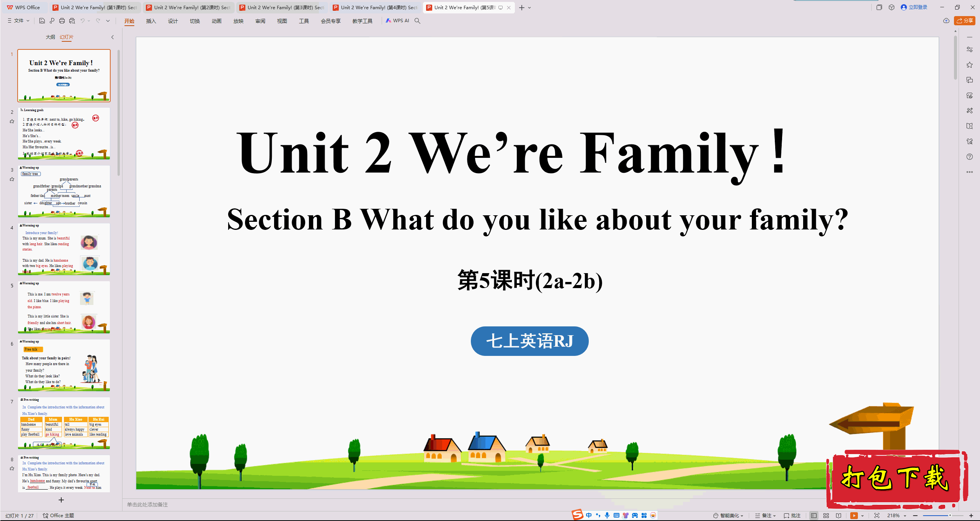The height and width of the screenshot is (521, 980).
Task: Click the login (立即登录) button
Action: pyautogui.click(x=914, y=7)
